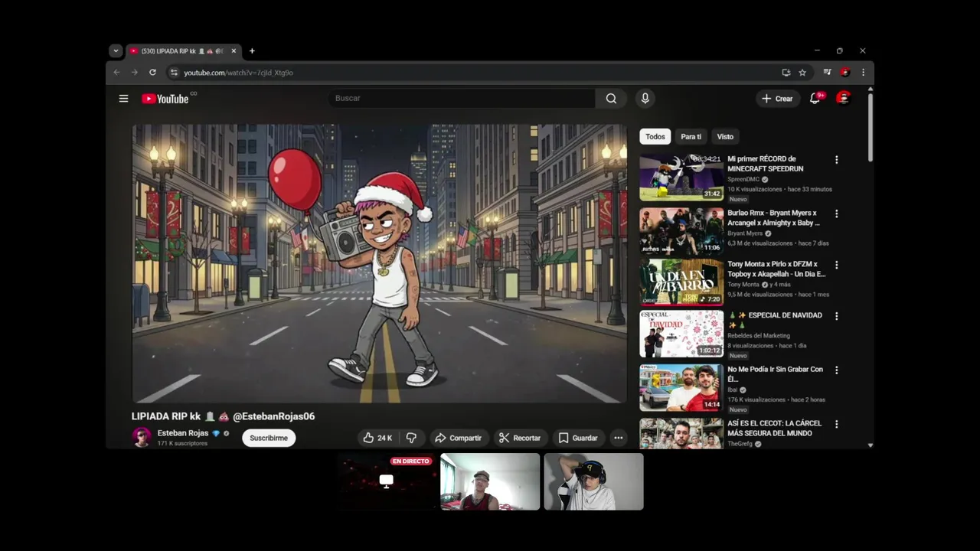Click the EN DIRECTO screen share tile
This screenshot has width=980, height=551.
[387, 481]
